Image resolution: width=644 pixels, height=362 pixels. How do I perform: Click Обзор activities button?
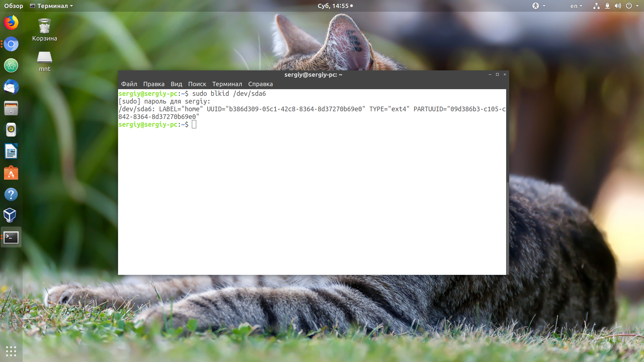pyautogui.click(x=14, y=6)
